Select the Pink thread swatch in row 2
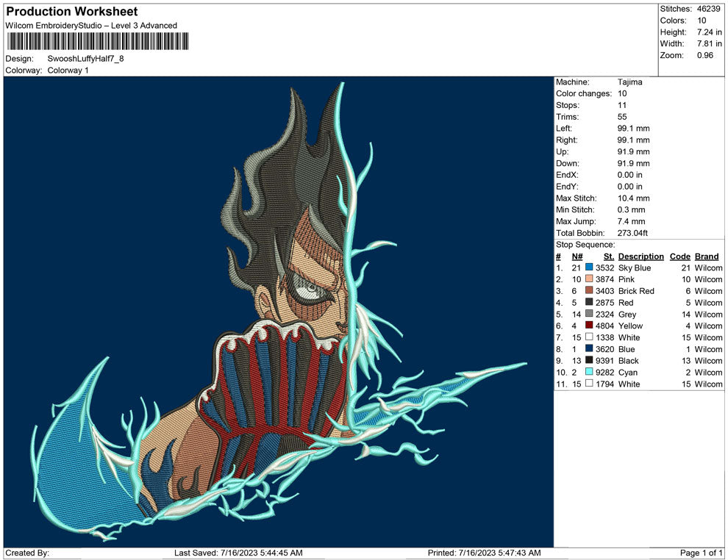The height and width of the screenshot is (560, 728). tap(589, 280)
